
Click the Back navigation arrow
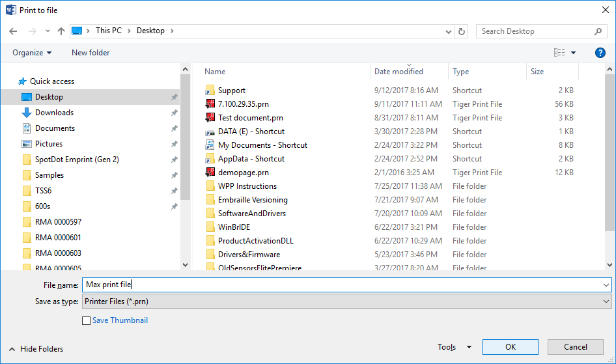[14, 31]
